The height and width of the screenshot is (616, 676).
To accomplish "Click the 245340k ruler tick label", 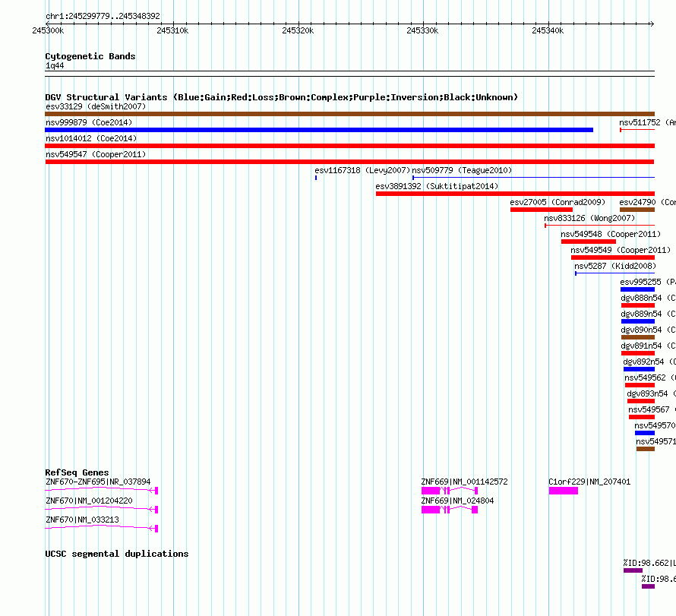I will point(548,30).
